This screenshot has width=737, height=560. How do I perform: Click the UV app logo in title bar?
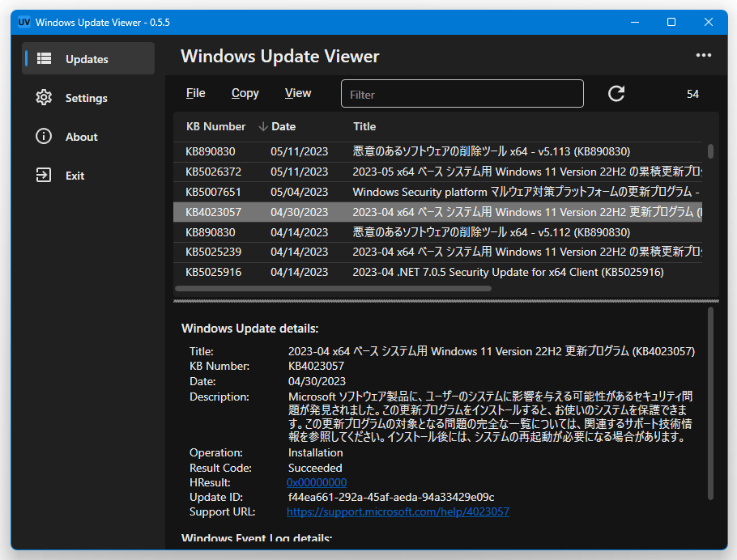pos(24,22)
